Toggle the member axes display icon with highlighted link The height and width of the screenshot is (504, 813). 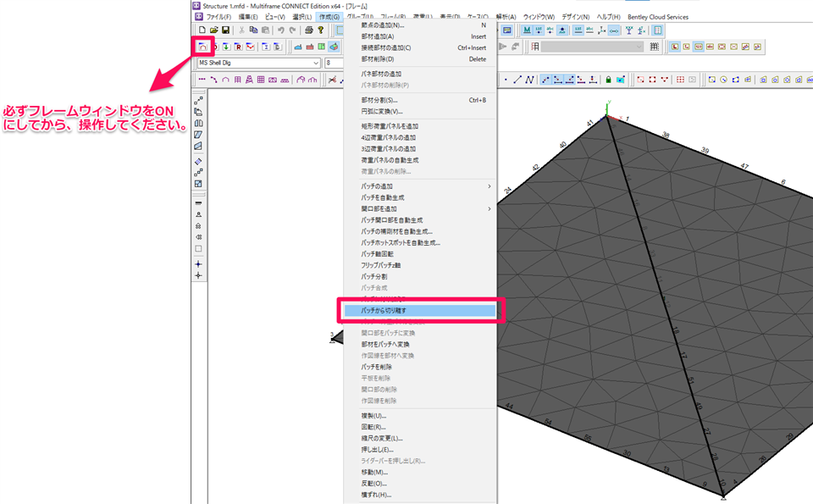point(614,30)
